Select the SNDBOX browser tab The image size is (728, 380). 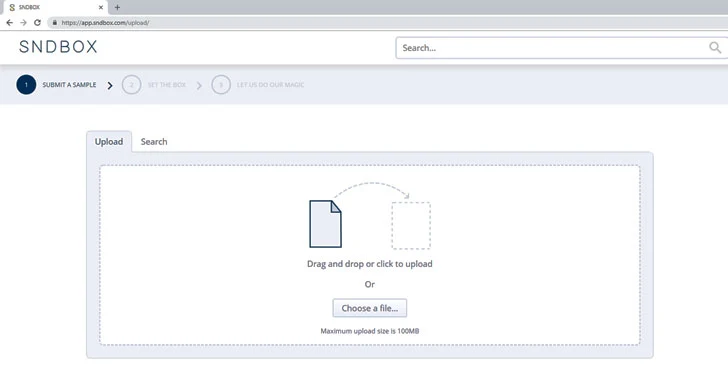tap(55, 7)
